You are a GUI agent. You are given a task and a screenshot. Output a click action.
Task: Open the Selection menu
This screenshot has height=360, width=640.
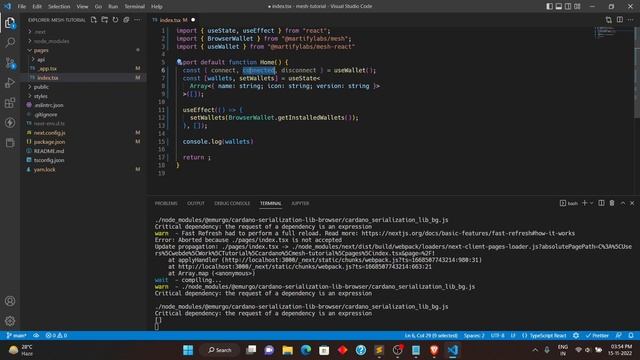(59, 7)
